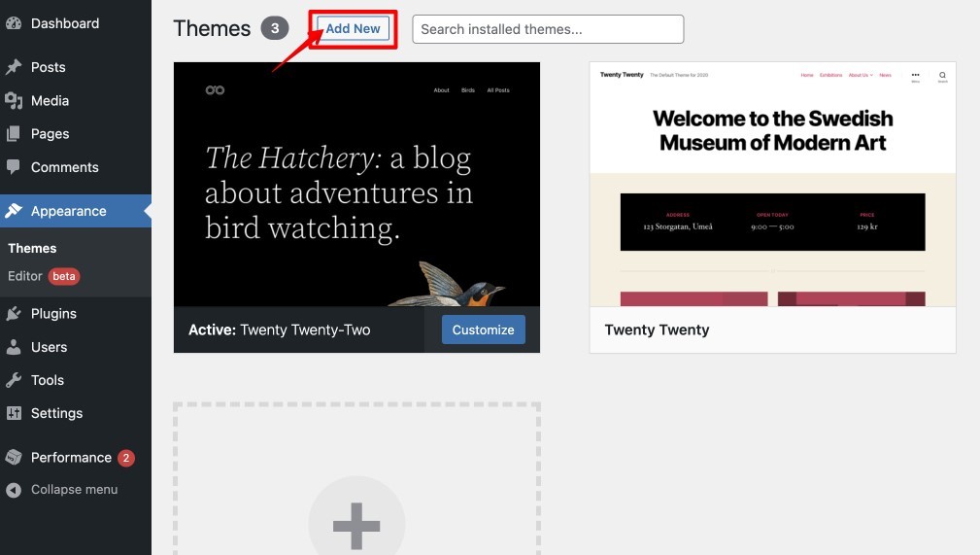The height and width of the screenshot is (555, 980).
Task: Go to the Users menu
Action: pos(76,347)
